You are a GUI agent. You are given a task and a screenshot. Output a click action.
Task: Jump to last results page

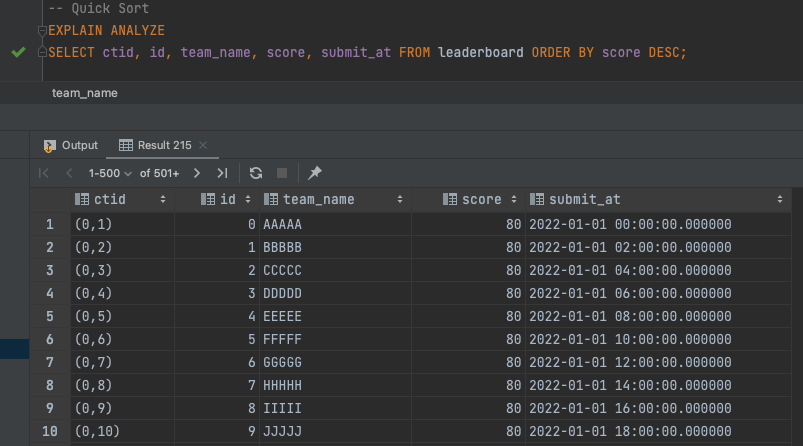tap(222, 173)
